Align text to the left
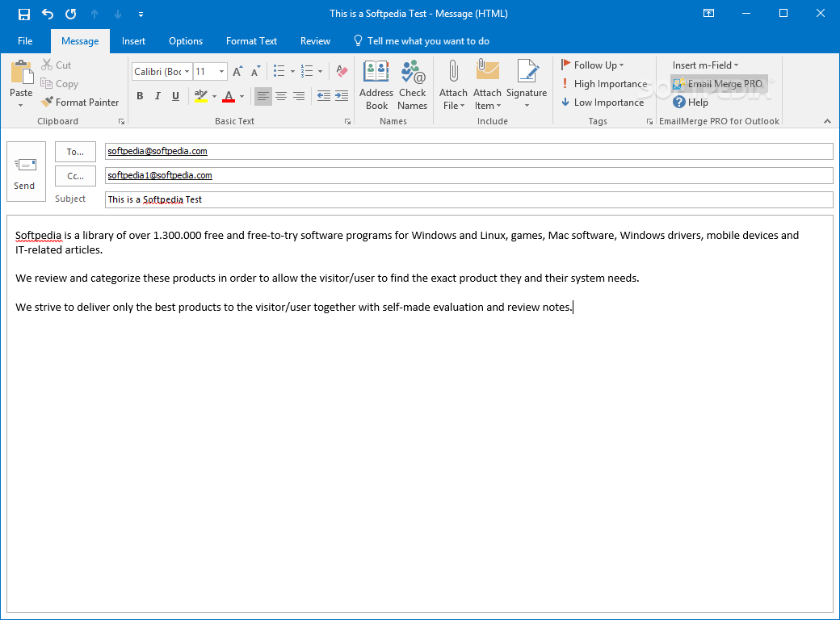840x620 pixels. [x=262, y=96]
